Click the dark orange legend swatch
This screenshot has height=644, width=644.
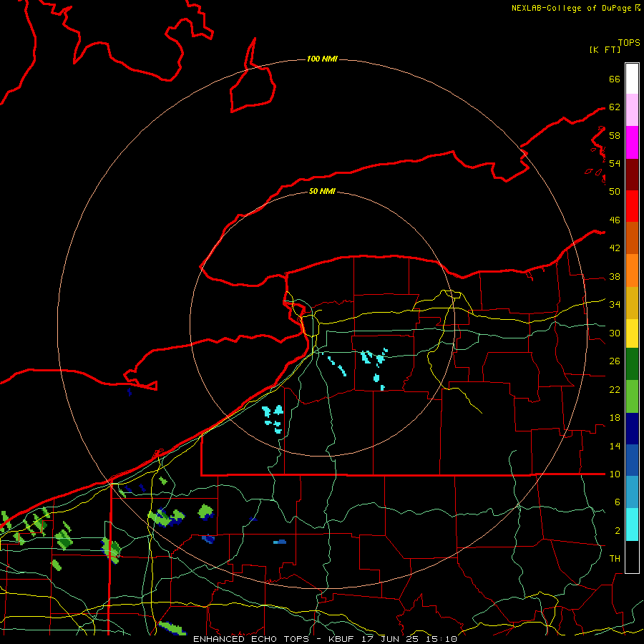[632, 238]
